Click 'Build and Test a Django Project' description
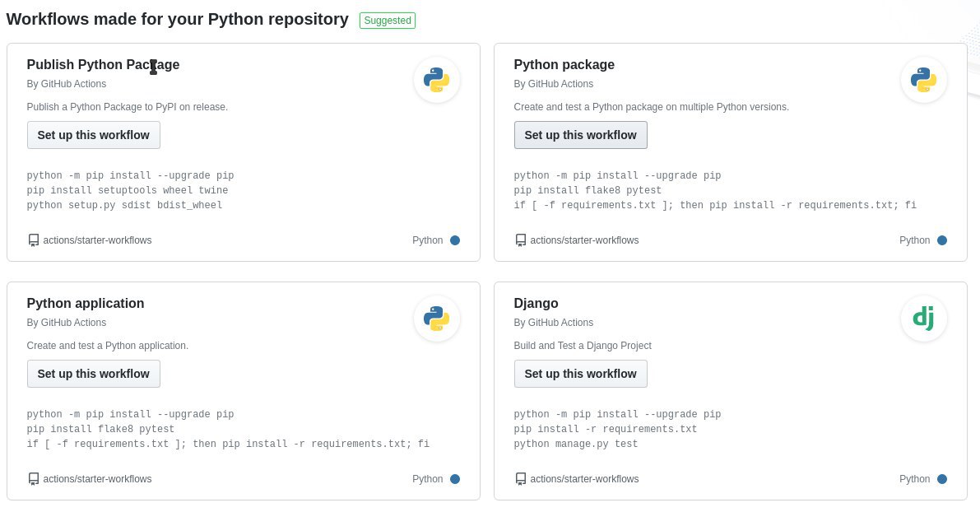 583,346
